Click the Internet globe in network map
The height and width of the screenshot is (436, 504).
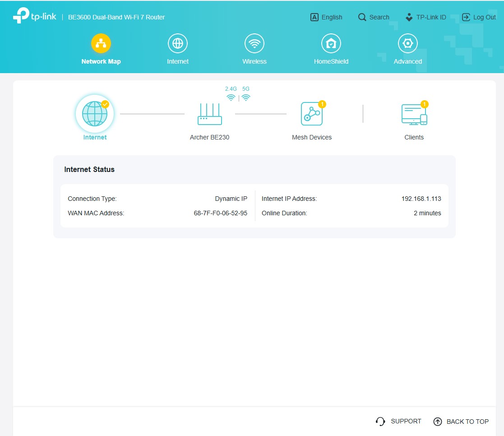[x=95, y=114]
